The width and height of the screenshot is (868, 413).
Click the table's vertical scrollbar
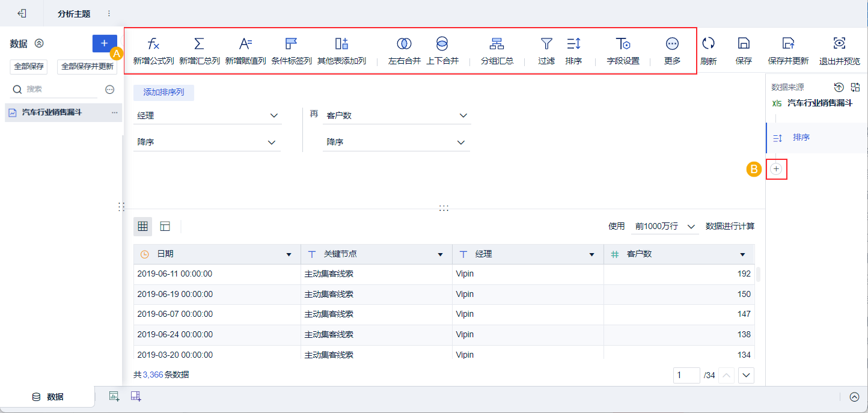tap(758, 274)
